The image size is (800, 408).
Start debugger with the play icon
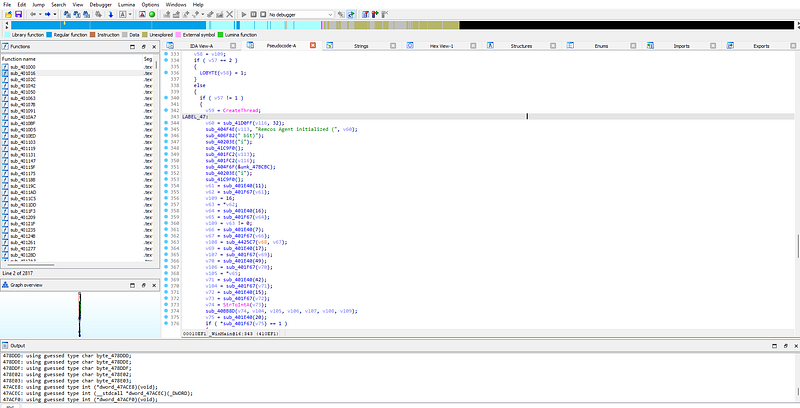(244, 14)
